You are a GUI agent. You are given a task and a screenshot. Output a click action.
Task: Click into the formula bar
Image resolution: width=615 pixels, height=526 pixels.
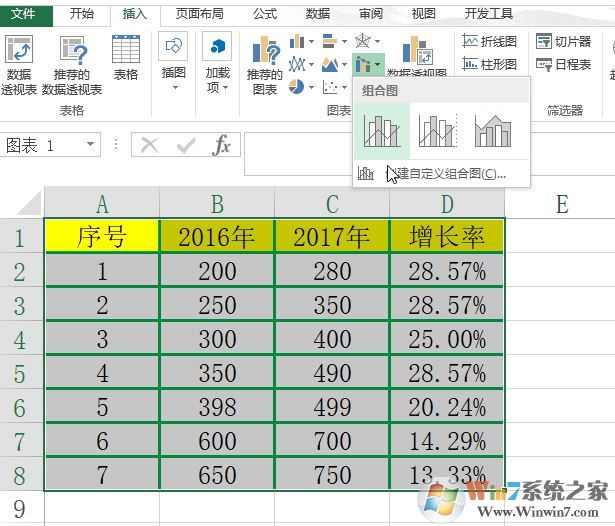[x=298, y=153]
